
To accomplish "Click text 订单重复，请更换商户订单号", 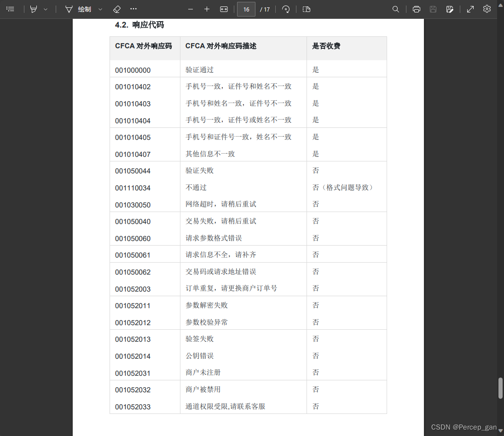I will click(x=232, y=288).
